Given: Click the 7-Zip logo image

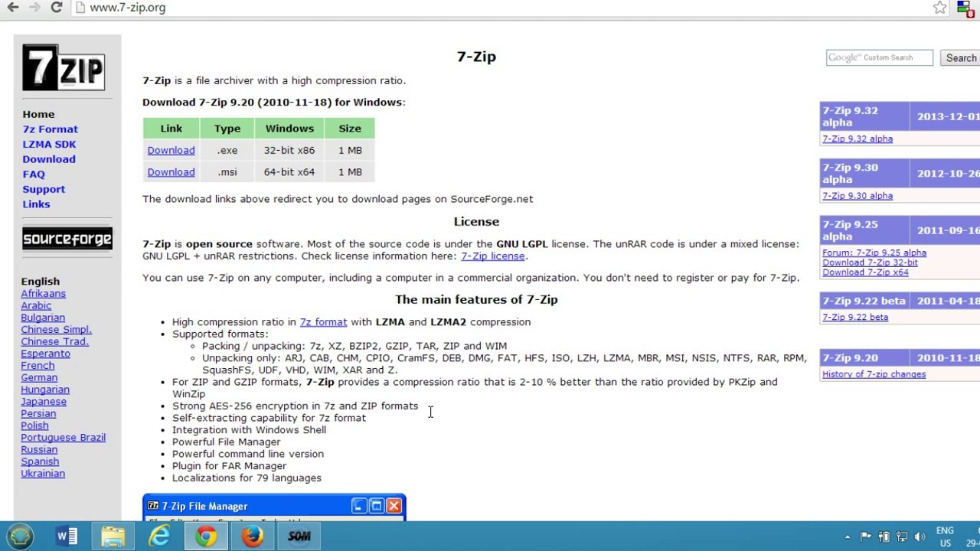Looking at the screenshot, I should (64, 67).
